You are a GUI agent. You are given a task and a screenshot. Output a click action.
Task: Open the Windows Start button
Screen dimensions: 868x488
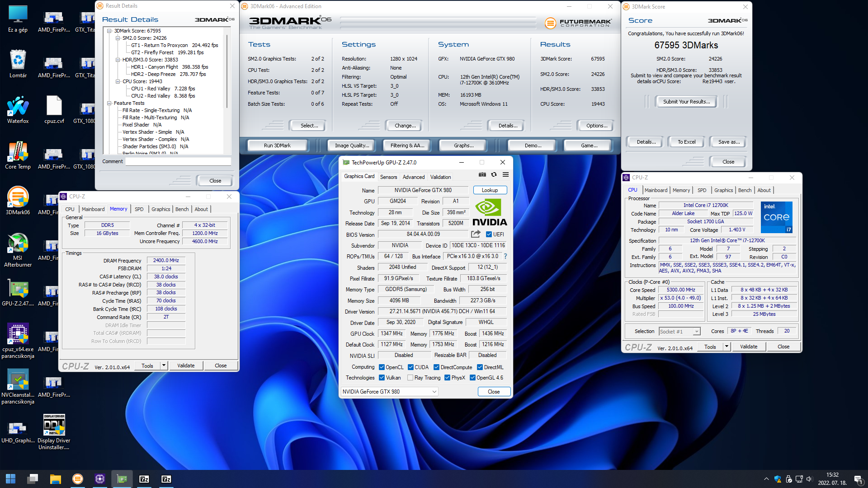[10, 479]
